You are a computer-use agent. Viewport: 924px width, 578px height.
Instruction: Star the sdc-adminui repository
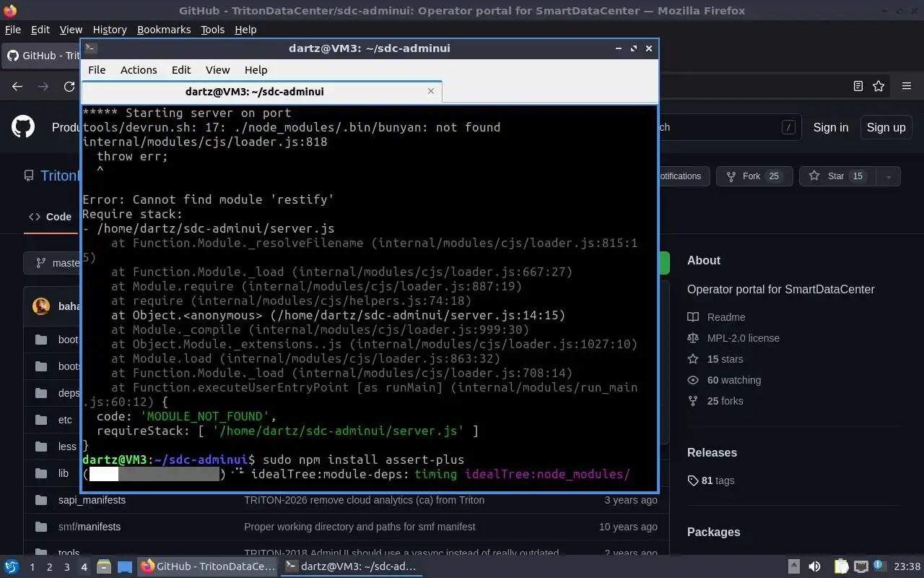[x=837, y=176]
